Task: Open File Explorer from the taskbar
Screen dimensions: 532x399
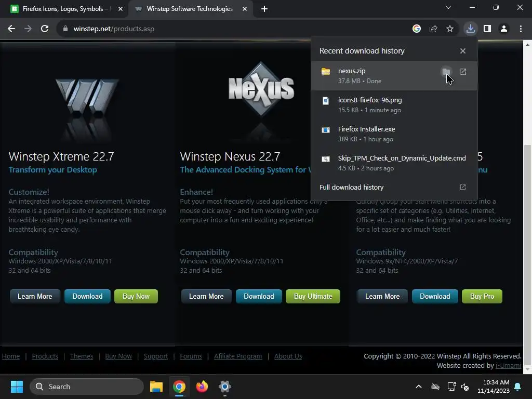Action: 156,387
